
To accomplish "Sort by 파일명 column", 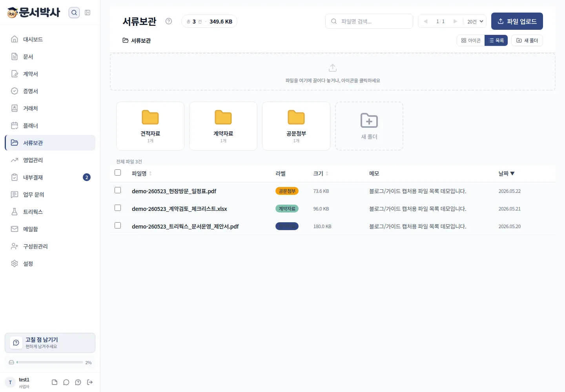I will [142, 173].
